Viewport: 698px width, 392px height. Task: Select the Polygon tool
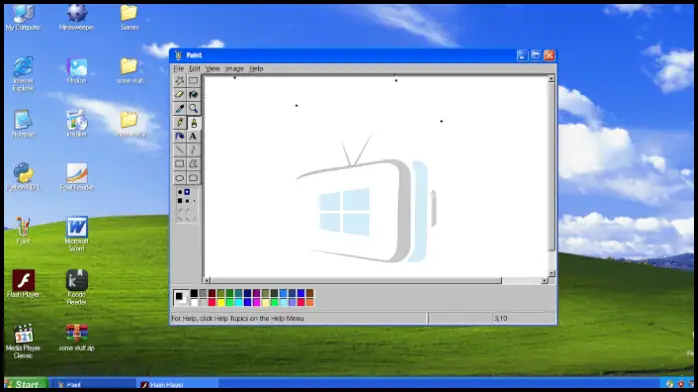193,164
